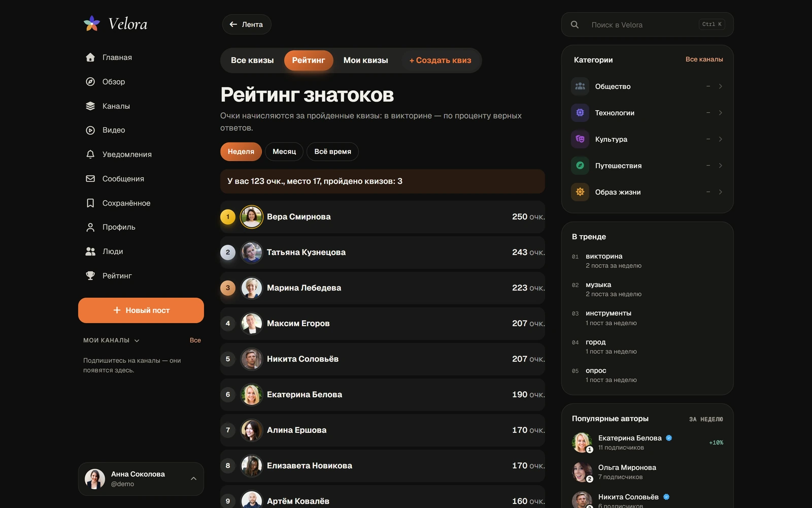Viewport: 812px width, 508px height.
Task: Open Уведомления via its bell icon
Action: tap(90, 154)
